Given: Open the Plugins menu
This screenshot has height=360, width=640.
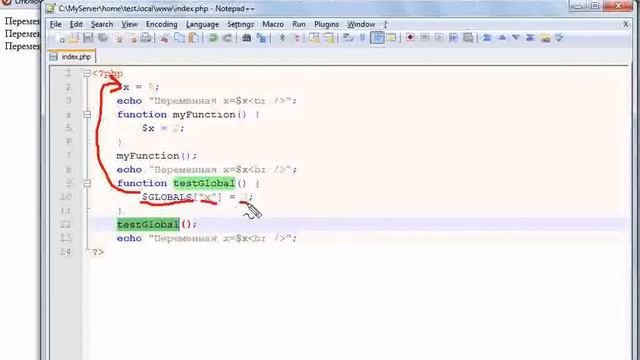Looking at the screenshot, I should click(327, 24).
